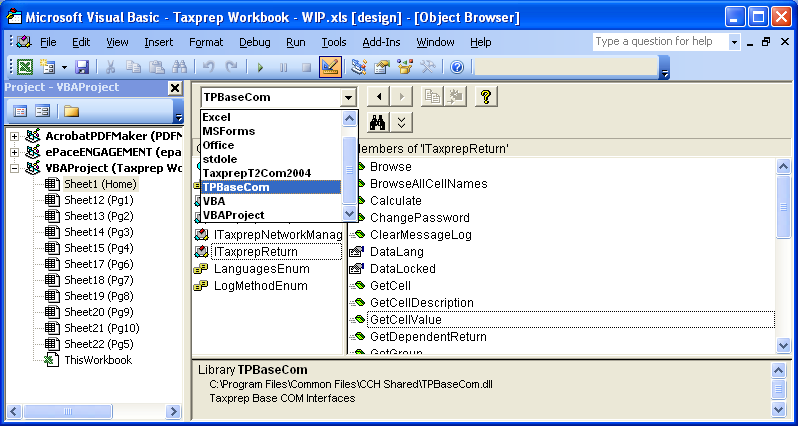798x426 pixels.
Task: Select the GetCellValue member
Action: [405, 320]
